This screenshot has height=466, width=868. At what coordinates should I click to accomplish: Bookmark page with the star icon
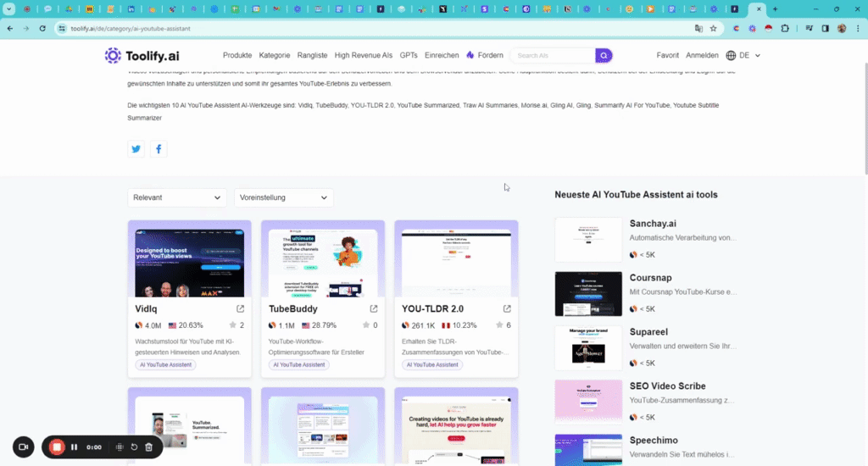pyautogui.click(x=714, y=28)
